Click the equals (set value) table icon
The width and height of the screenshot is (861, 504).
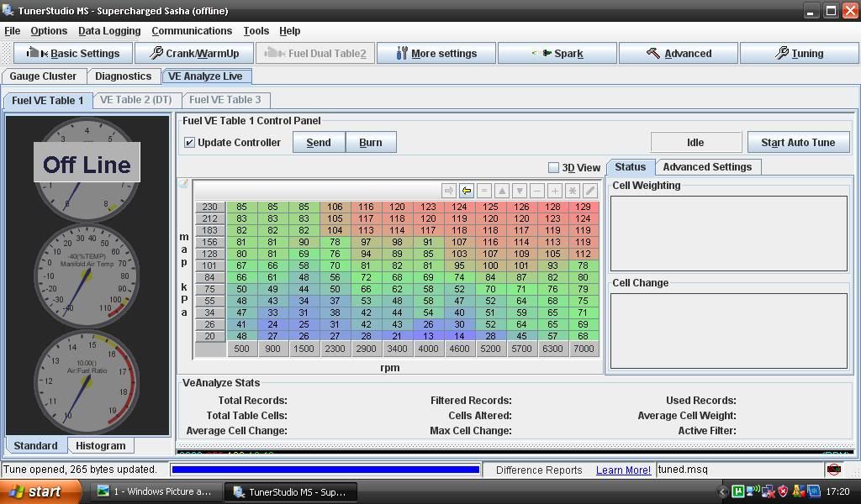tap(483, 191)
